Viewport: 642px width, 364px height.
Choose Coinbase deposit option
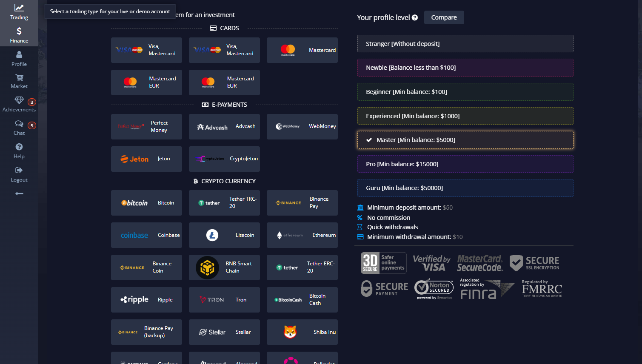tap(146, 235)
